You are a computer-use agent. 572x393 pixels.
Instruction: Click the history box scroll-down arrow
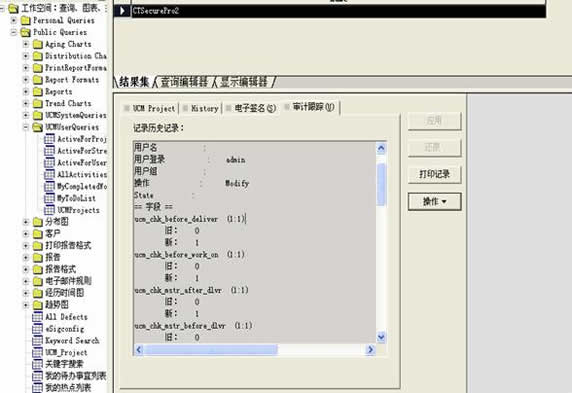pyautogui.click(x=381, y=337)
